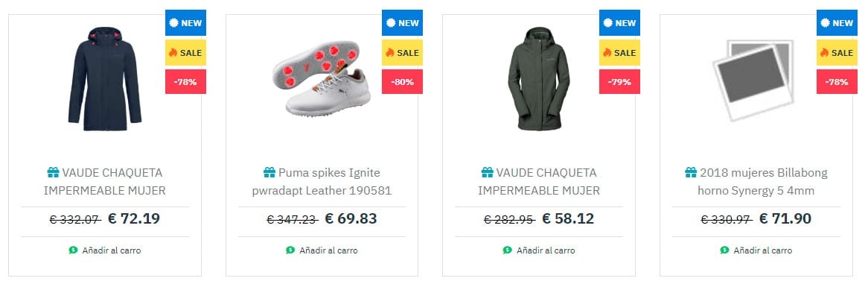This screenshot has width=868, height=284.
Task: Click the NEW badge on navy jacket card
Action: [185, 23]
